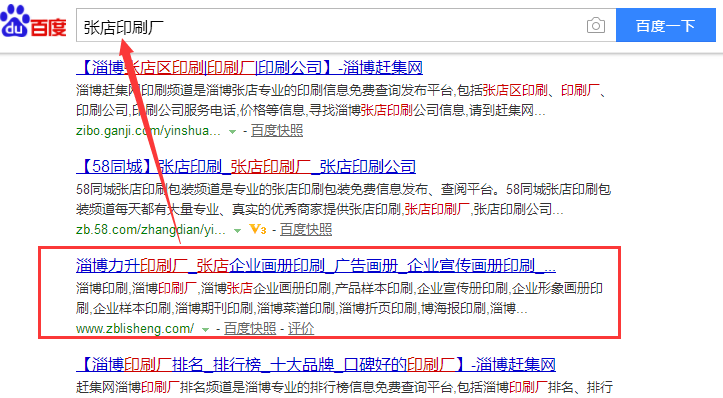The height and width of the screenshot is (398, 723).
Task: Open 百度快照 for the ganji result
Action: click(277, 131)
